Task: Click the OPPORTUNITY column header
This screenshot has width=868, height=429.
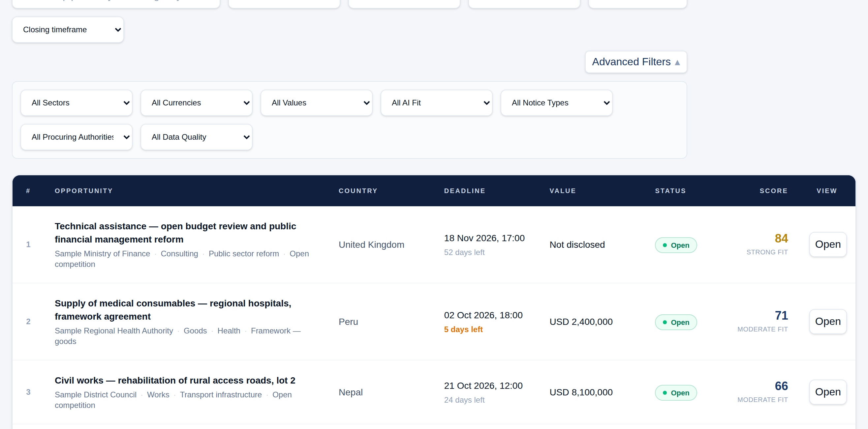Action: tap(83, 191)
